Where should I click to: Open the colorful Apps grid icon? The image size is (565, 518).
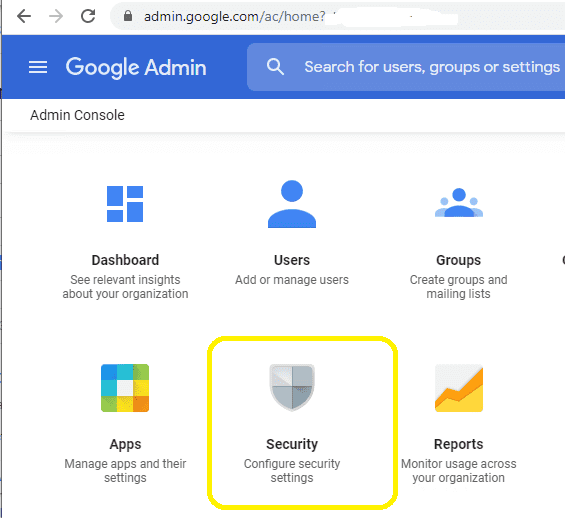pos(125,388)
